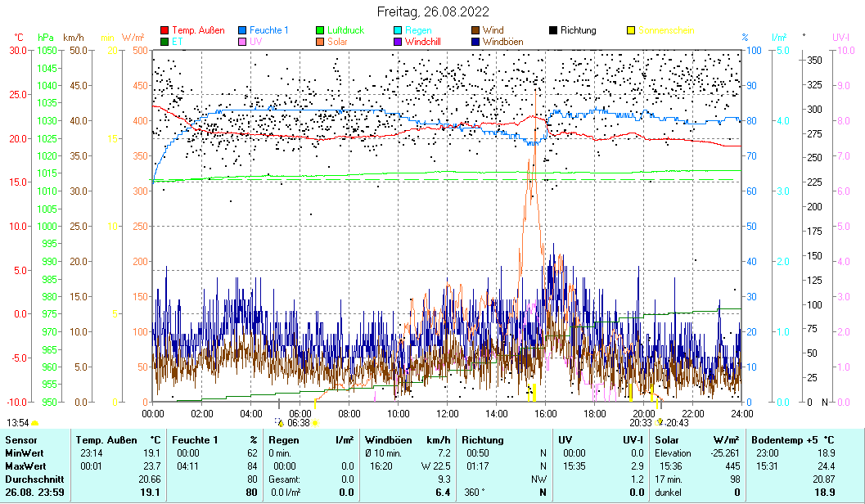Image resolution: width=865 pixels, height=504 pixels.
Task: Click the green Luftdruck legend square
Action: pos(320,30)
